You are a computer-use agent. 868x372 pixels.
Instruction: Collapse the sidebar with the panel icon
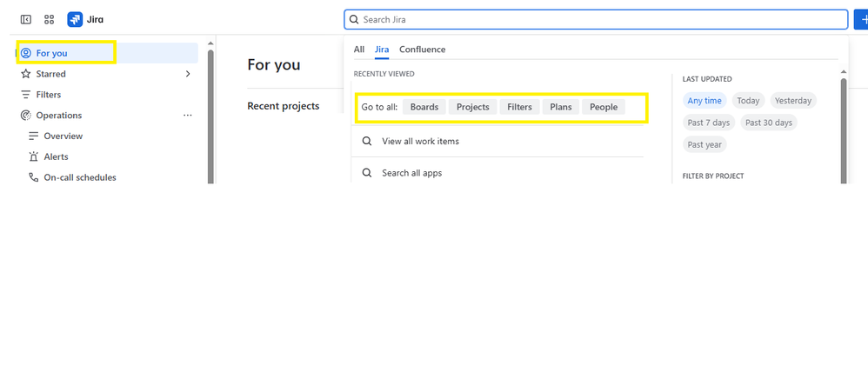26,19
